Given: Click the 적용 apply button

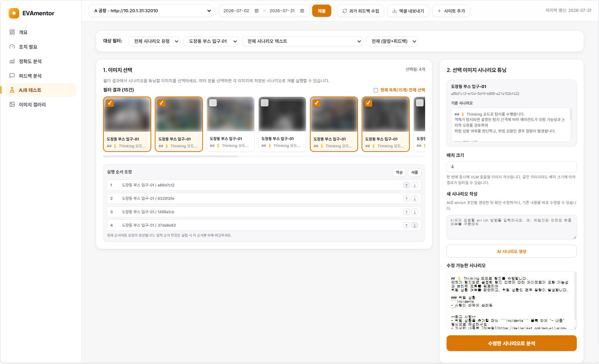Looking at the screenshot, I should (322, 11).
